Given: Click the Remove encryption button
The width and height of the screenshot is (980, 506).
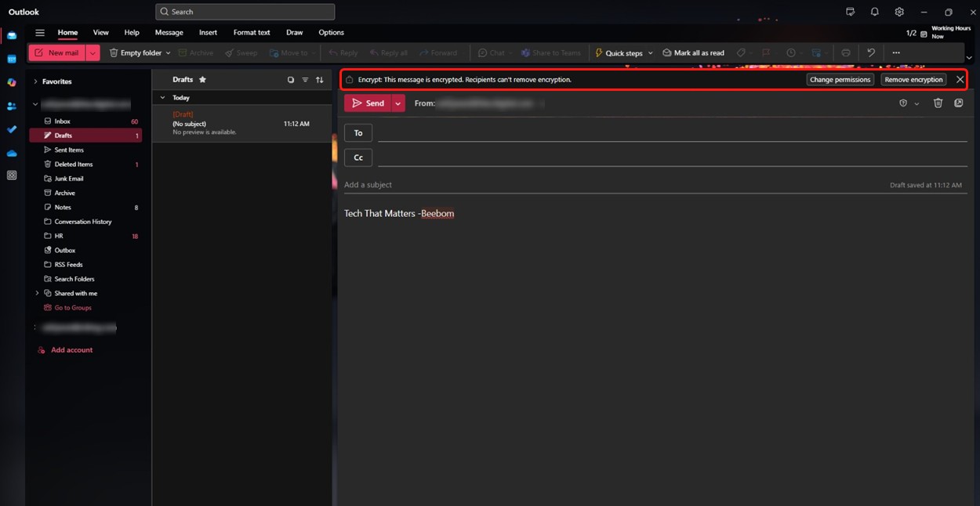Looking at the screenshot, I should pyautogui.click(x=913, y=80).
